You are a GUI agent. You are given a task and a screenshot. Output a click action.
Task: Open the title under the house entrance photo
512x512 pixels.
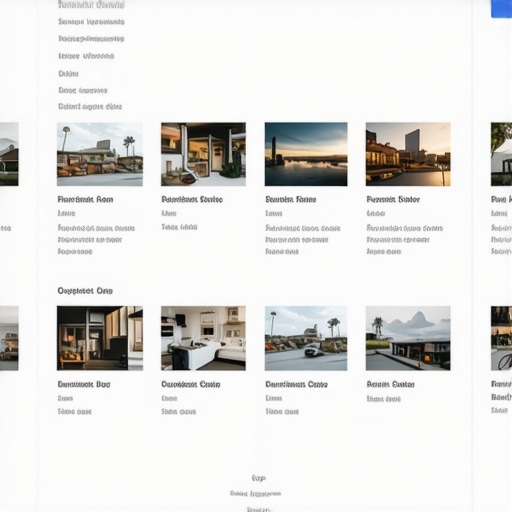[192, 199]
